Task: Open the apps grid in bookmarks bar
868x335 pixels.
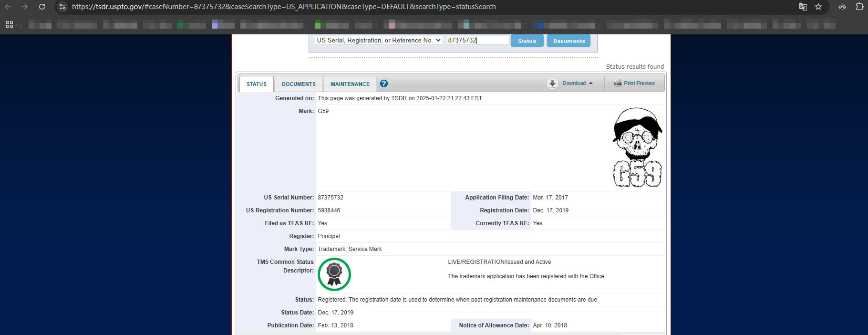Action: click(x=9, y=24)
